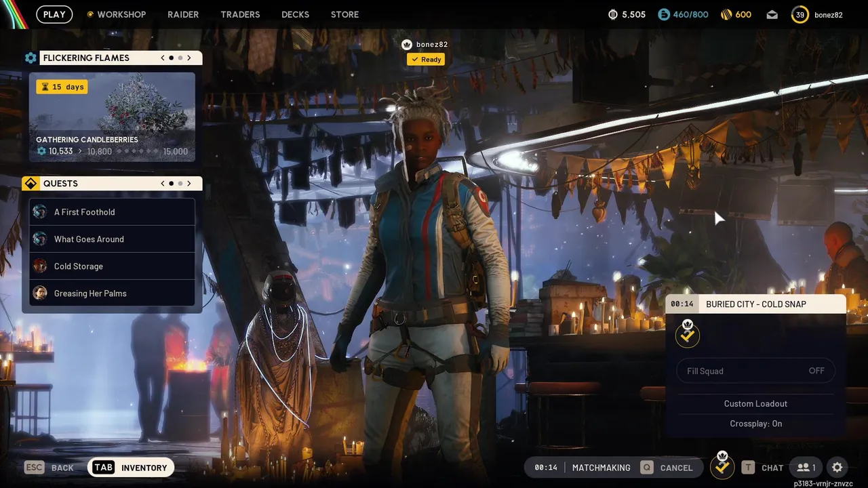Open quest What Goes Around

112,239
